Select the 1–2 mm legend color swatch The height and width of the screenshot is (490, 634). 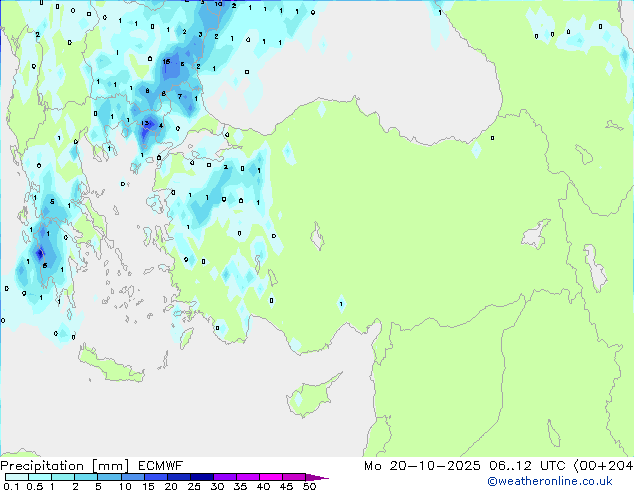63,477
